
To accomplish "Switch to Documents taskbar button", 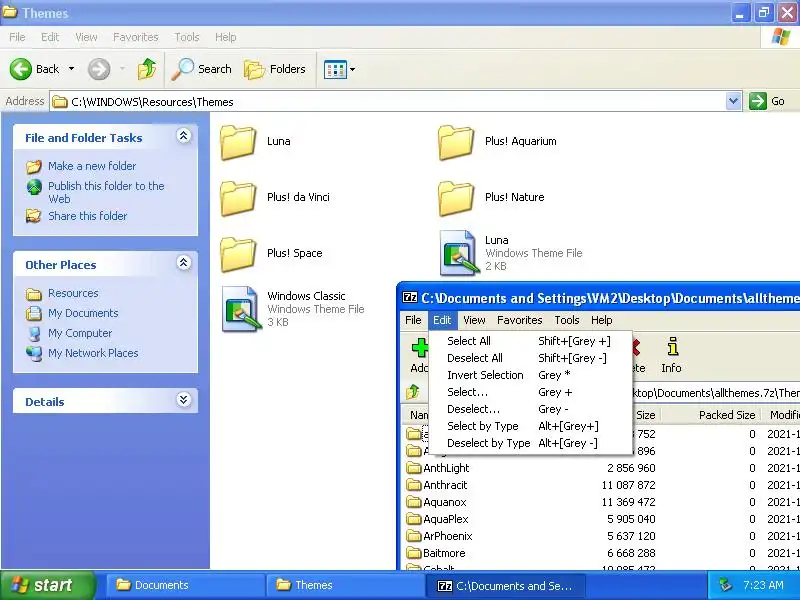I will tap(185, 585).
